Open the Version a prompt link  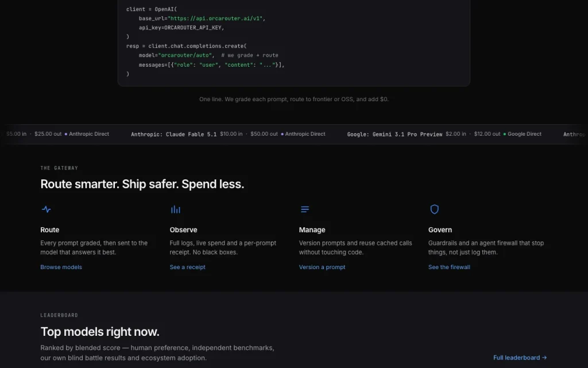322,267
